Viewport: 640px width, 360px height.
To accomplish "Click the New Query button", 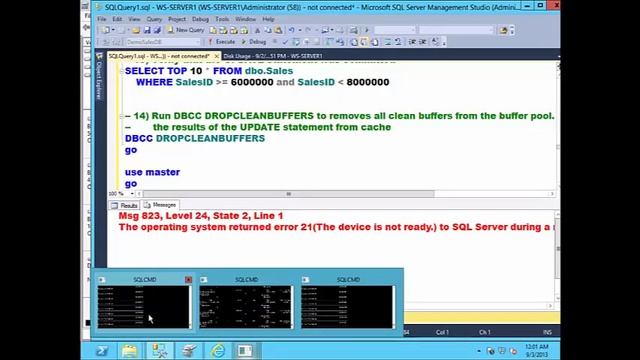I will [186, 30].
